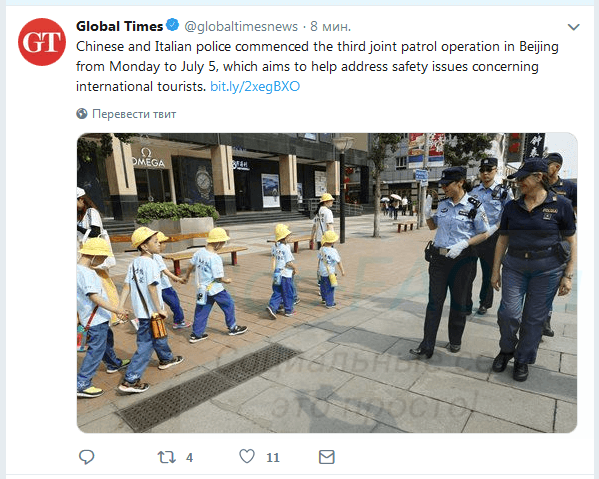599x479 pixels.
Task: Click the waving police officer in photo
Action: 453,260
